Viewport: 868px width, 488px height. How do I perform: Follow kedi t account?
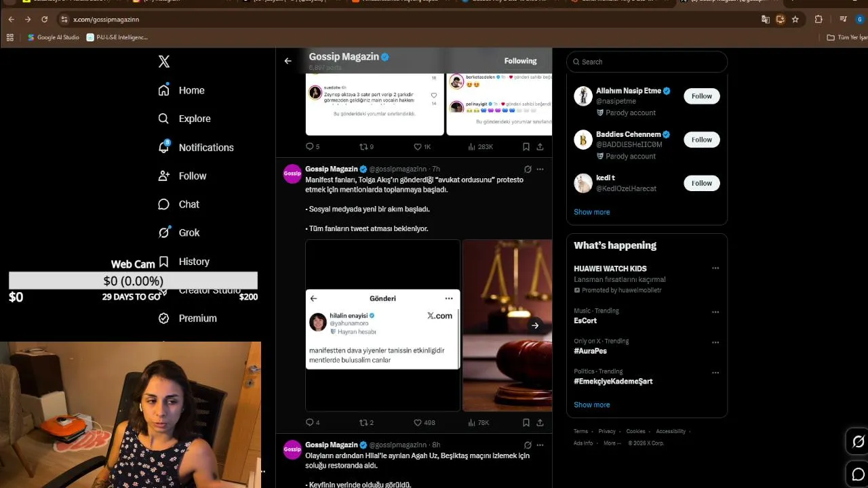702,183
